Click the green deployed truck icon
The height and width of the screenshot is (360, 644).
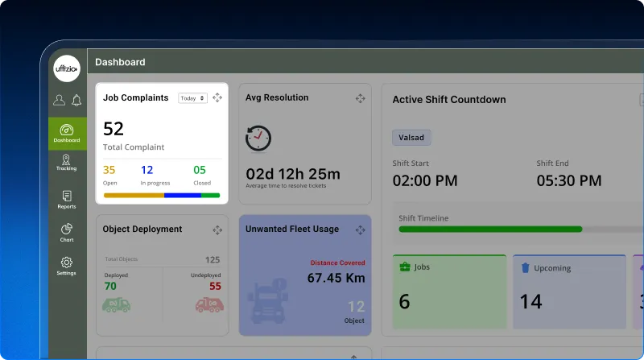point(116,305)
